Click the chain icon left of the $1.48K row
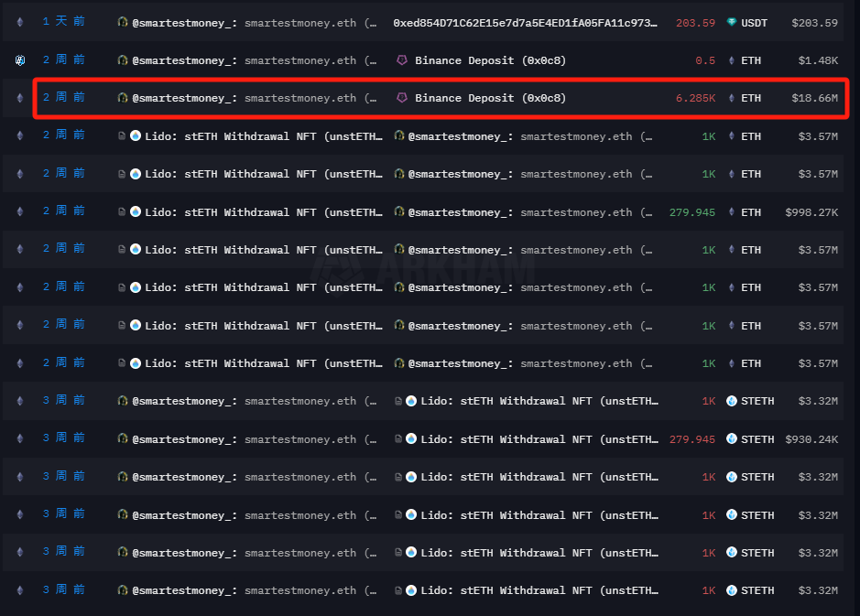This screenshot has height=616, width=860. coord(20,60)
